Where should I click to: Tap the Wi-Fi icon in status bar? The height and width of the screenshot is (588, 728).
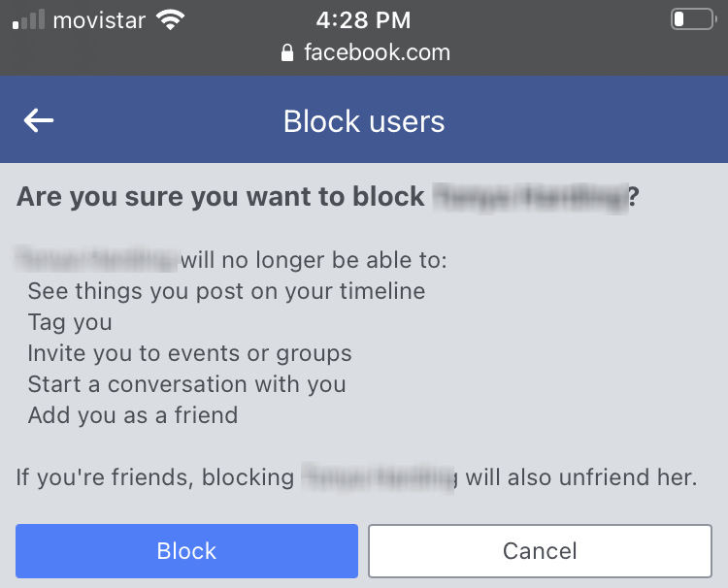172,19
